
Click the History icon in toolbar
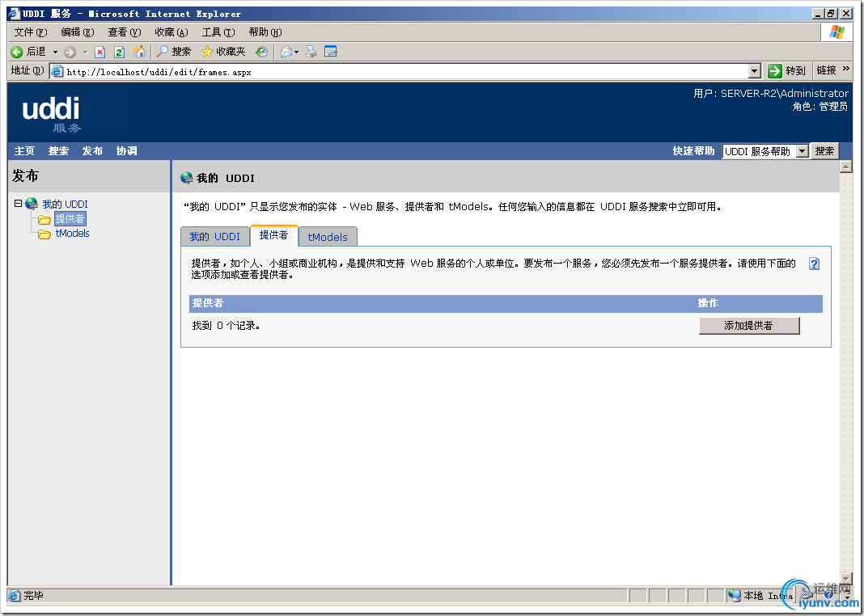[x=261, y=52]
